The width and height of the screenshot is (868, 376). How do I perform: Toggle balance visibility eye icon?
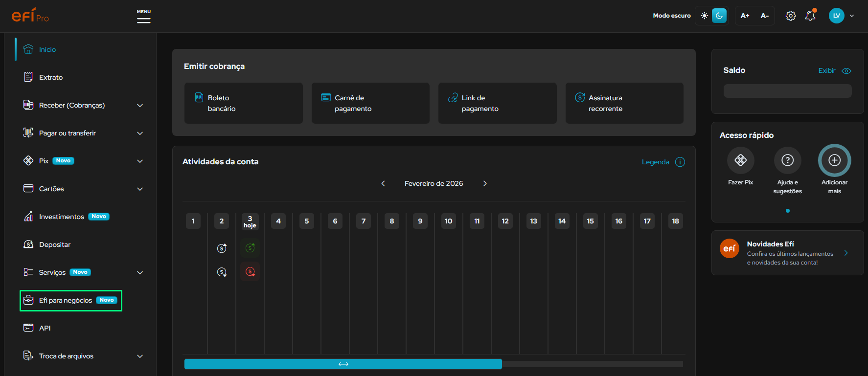(x=846, y=71)
